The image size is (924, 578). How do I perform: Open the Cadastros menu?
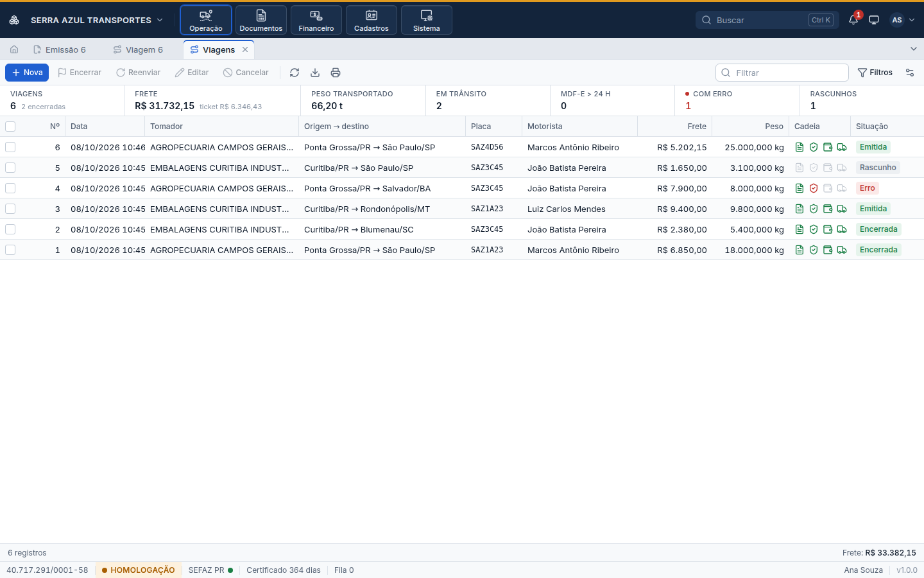[372, 20]
